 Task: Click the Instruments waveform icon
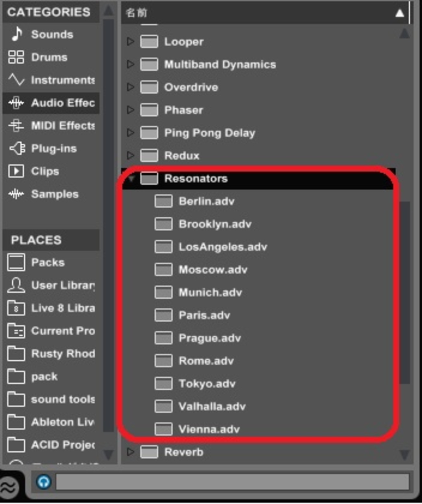(x=16, y=80)
